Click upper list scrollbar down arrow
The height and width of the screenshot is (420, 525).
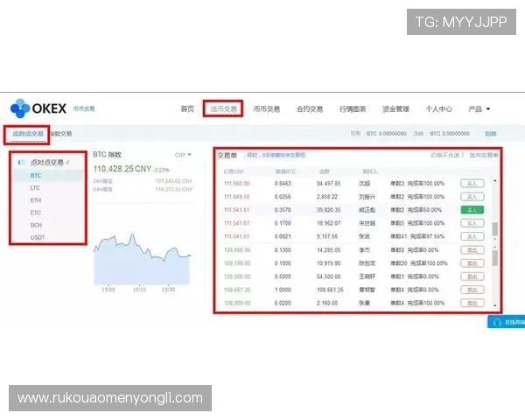coord(495,239)
